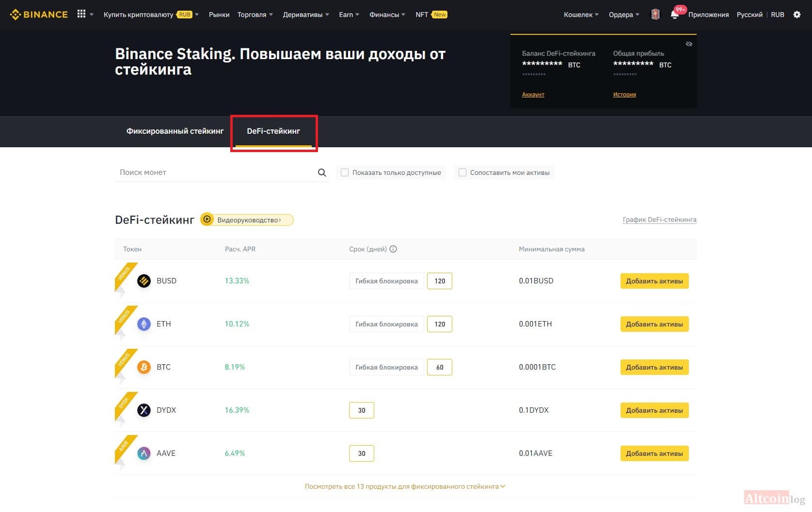Open the user profile avatar
Viewport: 812px width, 512px height.
[x=655, y=15]
